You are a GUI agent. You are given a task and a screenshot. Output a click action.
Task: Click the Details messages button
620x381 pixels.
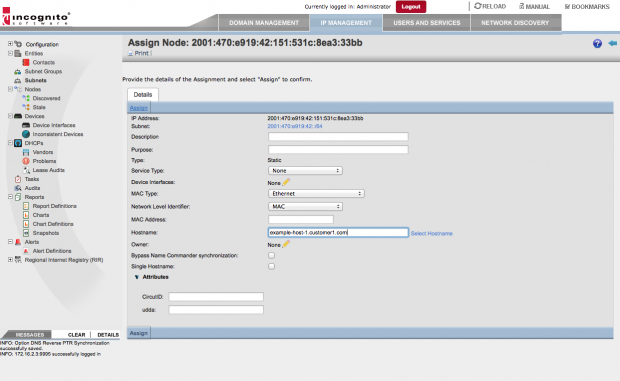tap(108, 335)
